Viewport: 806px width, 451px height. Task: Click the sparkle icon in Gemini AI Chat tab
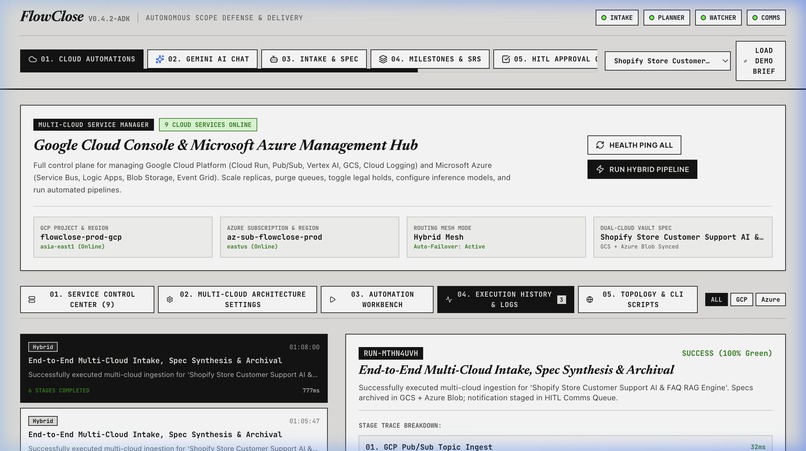tap(160, 59)
